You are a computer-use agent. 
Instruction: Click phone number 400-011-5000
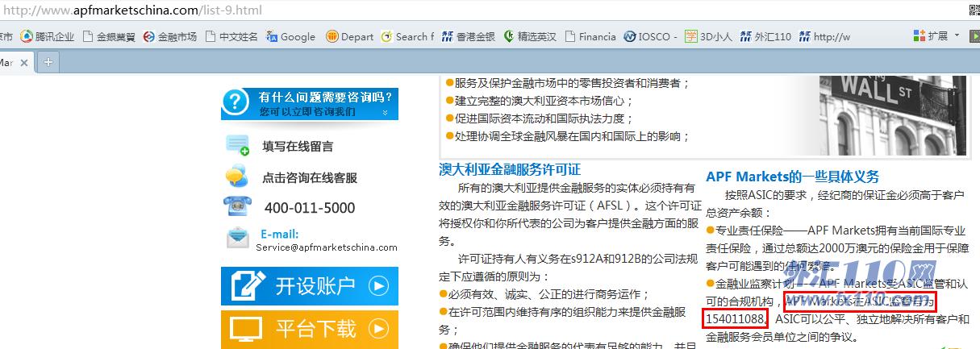pos(310,208)
